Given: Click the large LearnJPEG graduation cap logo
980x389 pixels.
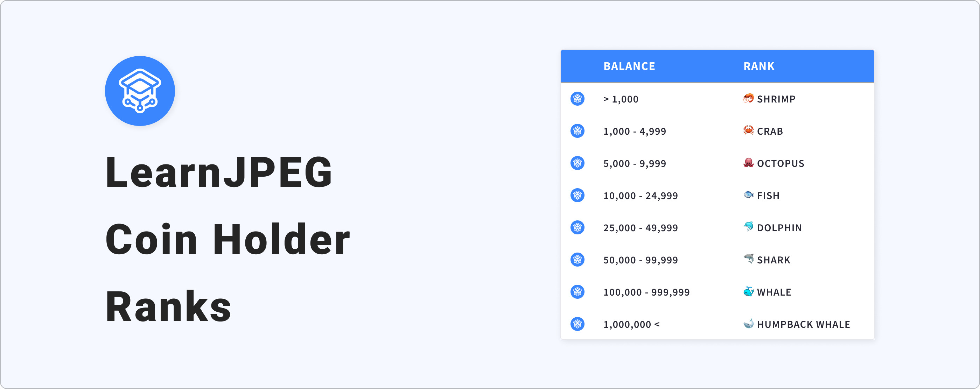Looking at the screenshot, I should pos(140,91).
